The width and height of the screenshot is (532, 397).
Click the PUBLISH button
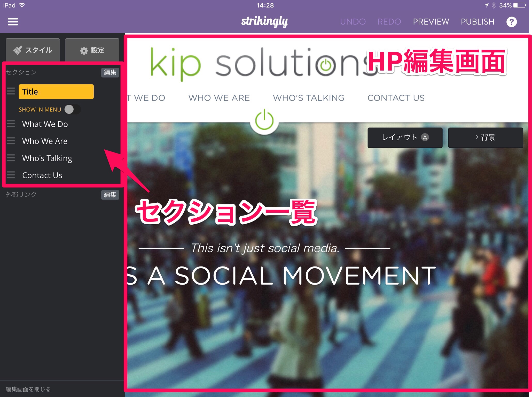click(478, 22)
